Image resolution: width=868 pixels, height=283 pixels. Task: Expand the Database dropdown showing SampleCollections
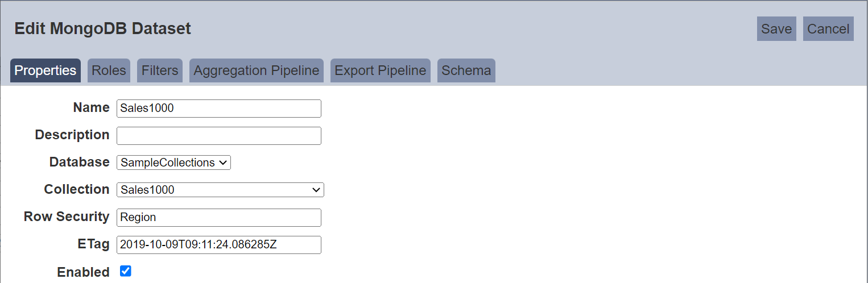[x=174, y=163]
